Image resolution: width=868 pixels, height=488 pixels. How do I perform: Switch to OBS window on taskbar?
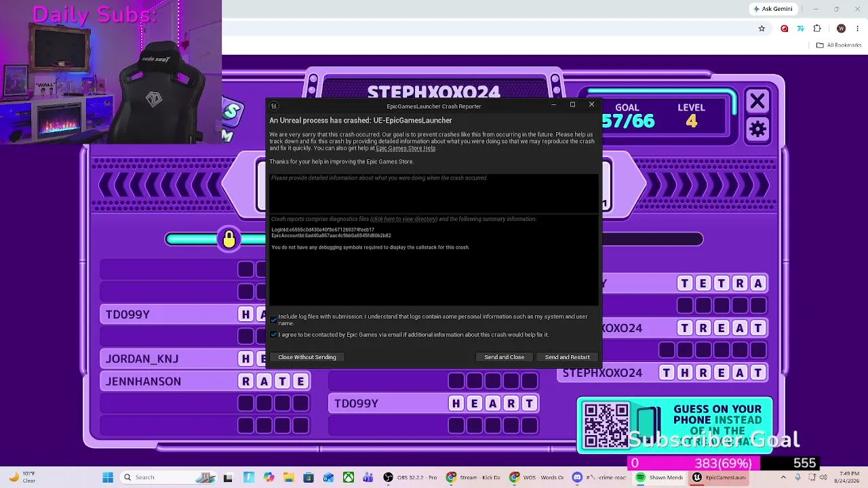[x=411, y=477]
